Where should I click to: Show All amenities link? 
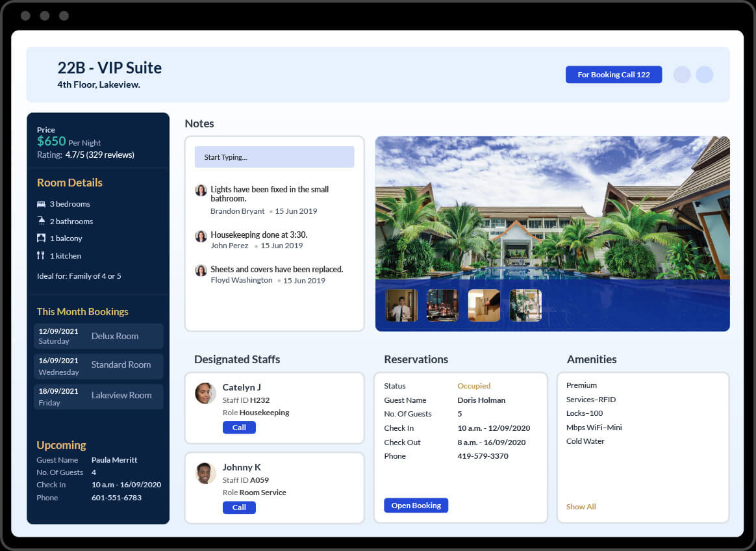[x=581, y=507]
